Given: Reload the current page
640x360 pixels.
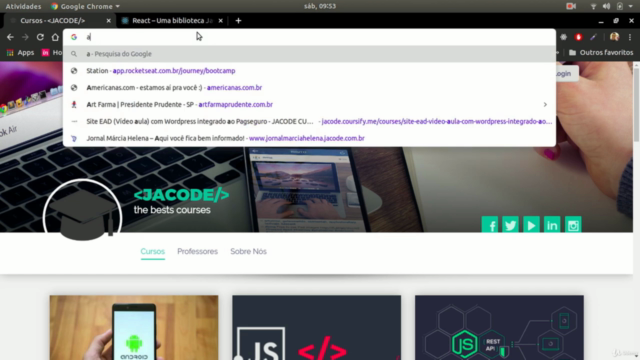Looking at the screenshot, I should click(40, 37).
